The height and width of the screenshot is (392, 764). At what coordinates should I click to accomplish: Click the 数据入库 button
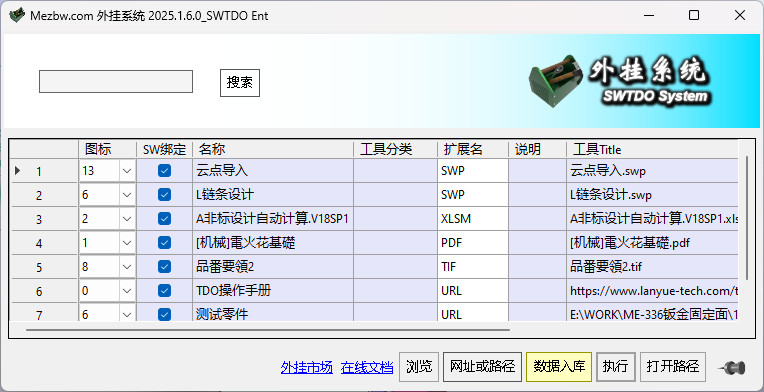[559, 367]
